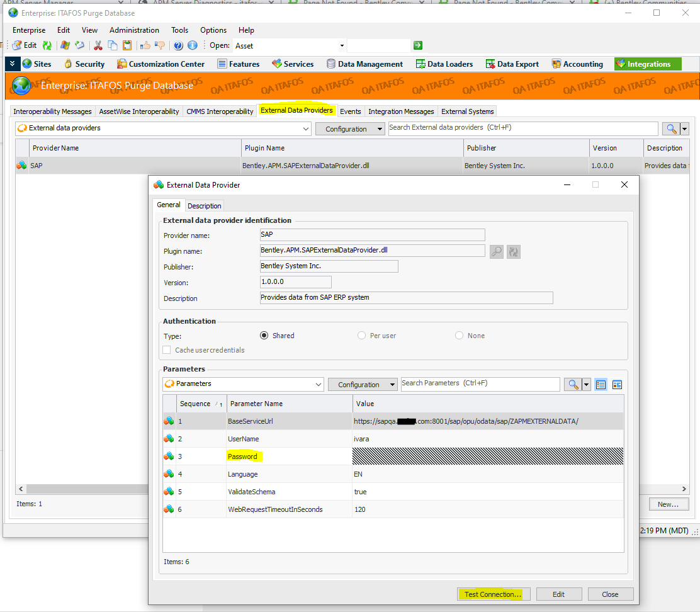Switch Parameters to card view icon
Image resolution: width=700 pixels, height=612 pixels.
617,384
